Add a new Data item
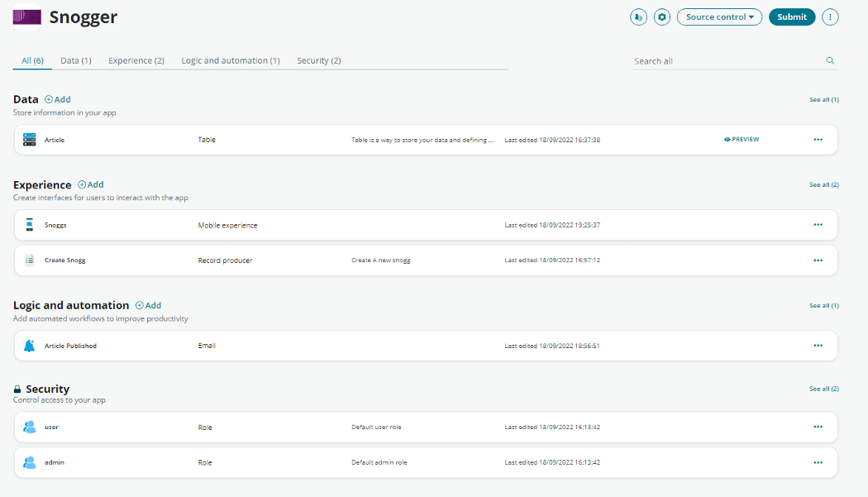The image size is (868, 497). 58,100
